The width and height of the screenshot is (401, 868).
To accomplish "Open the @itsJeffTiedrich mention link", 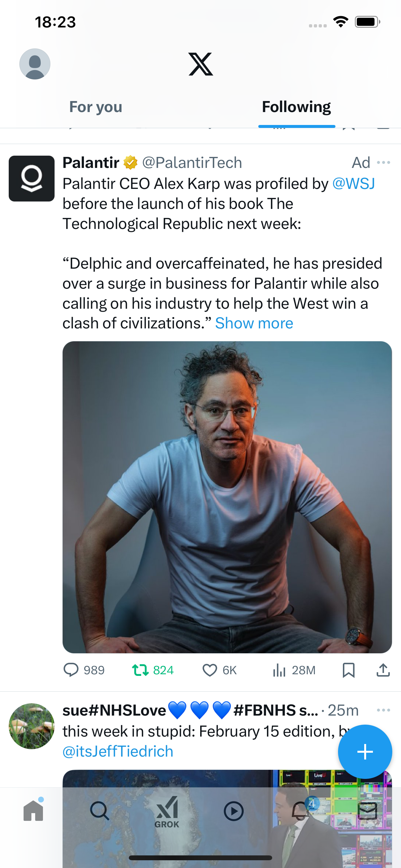I will pos(118,751).
